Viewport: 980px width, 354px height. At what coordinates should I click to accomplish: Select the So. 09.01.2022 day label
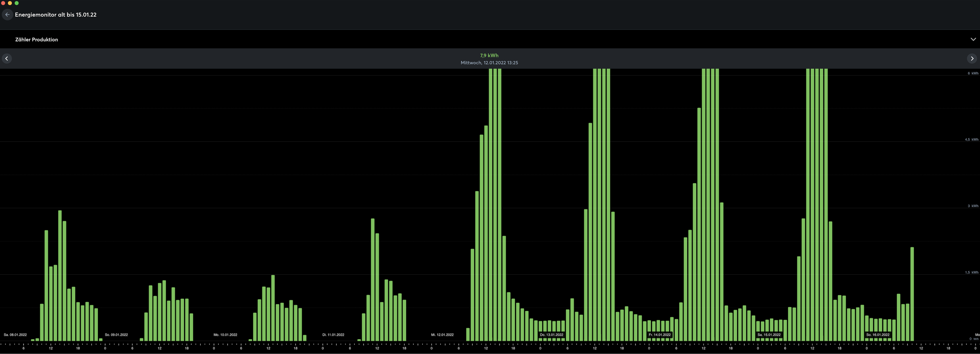coord(116,335)
